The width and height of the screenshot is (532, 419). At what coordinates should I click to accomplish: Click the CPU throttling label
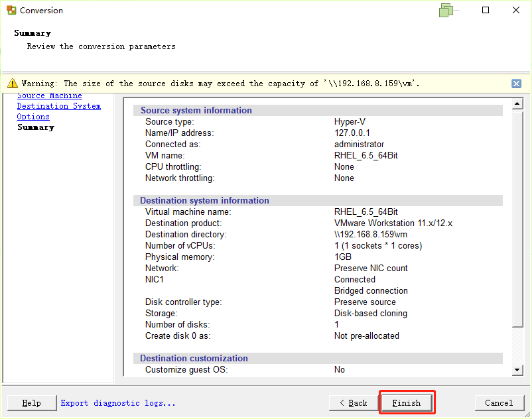[x=173, y=167]
